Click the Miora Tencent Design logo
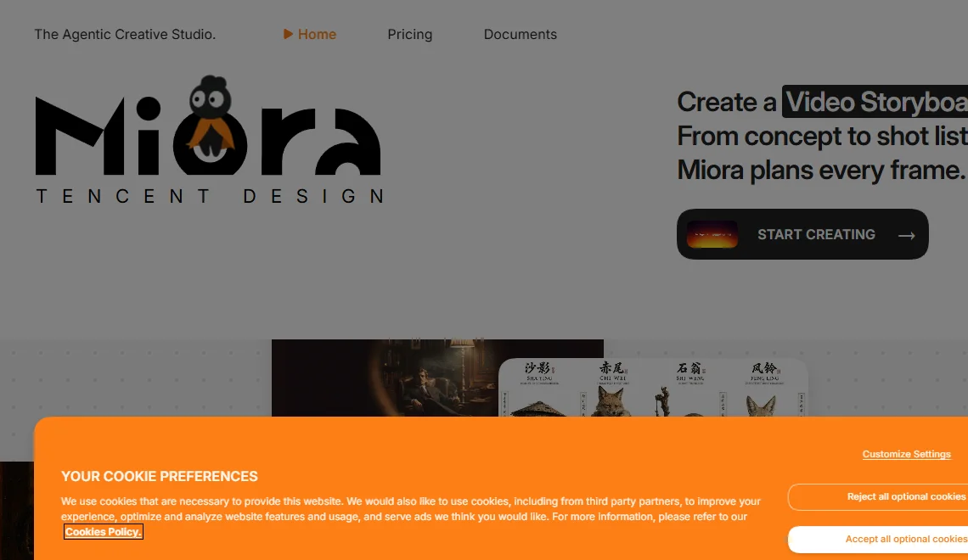 (209, 140)
